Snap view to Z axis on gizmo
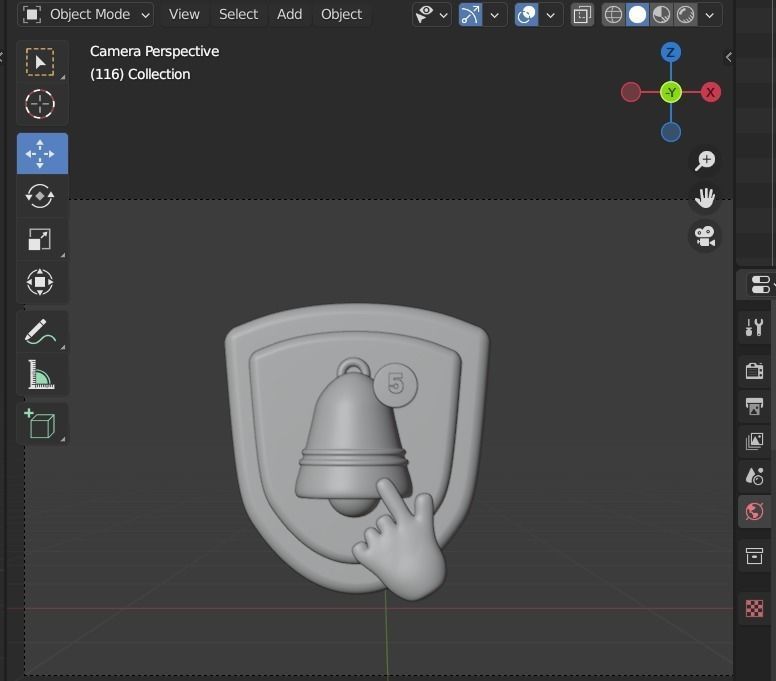 [x=671, y=52]
